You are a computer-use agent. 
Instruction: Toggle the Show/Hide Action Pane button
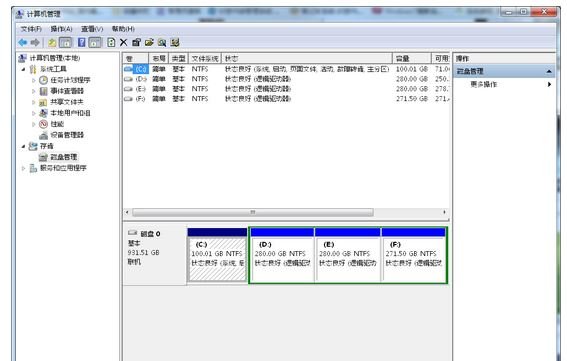point(95,43)
